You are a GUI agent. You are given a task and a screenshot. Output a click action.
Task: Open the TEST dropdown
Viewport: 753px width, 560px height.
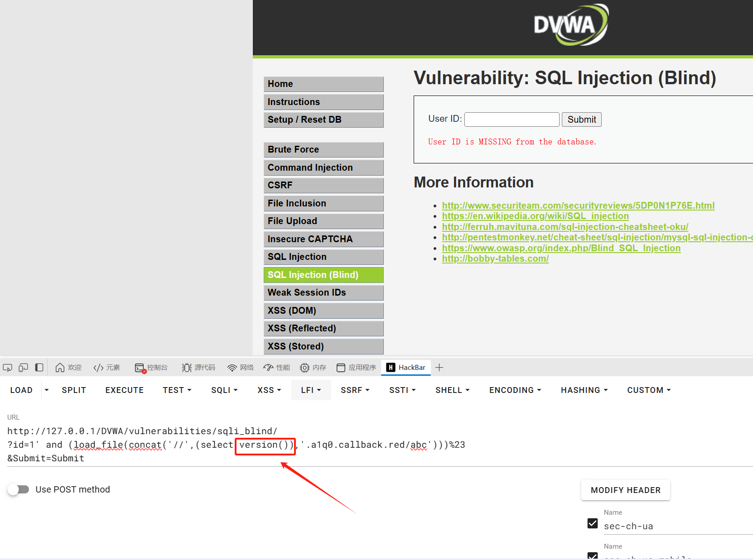tap(177, 390)
